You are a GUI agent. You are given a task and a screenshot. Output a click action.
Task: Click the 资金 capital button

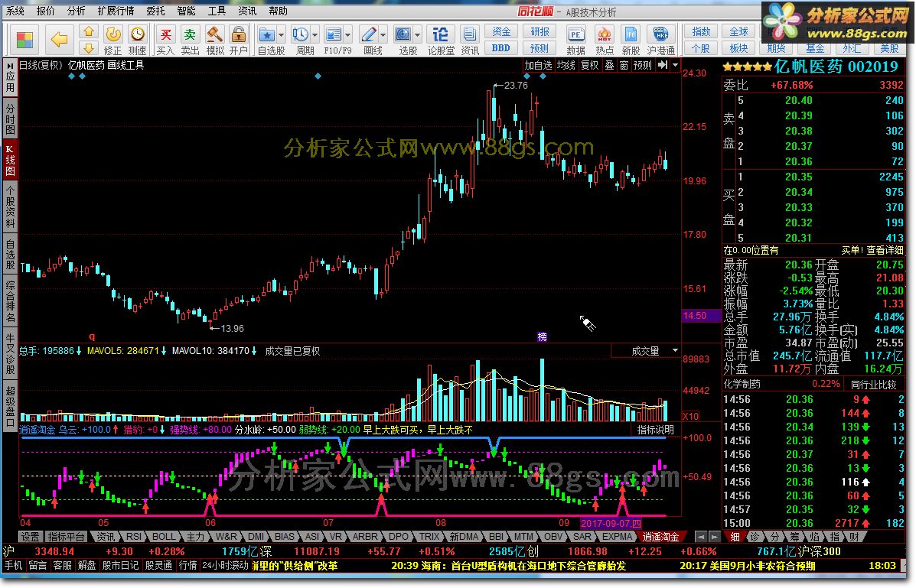[501, 31]
